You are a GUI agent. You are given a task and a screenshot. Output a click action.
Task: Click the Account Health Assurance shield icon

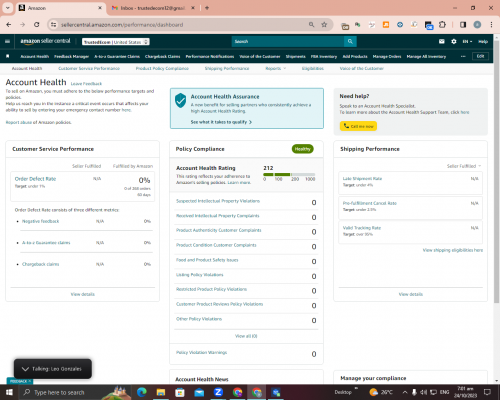180,100
